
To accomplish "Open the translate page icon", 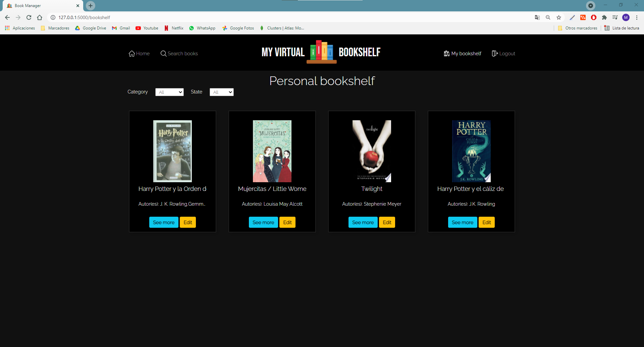I will [537, 17].
